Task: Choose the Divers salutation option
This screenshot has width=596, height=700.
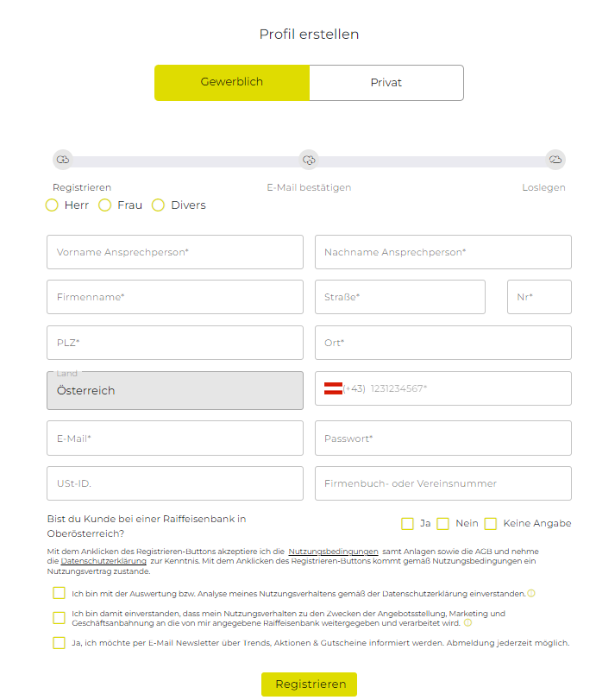Action: pos(158,205)
